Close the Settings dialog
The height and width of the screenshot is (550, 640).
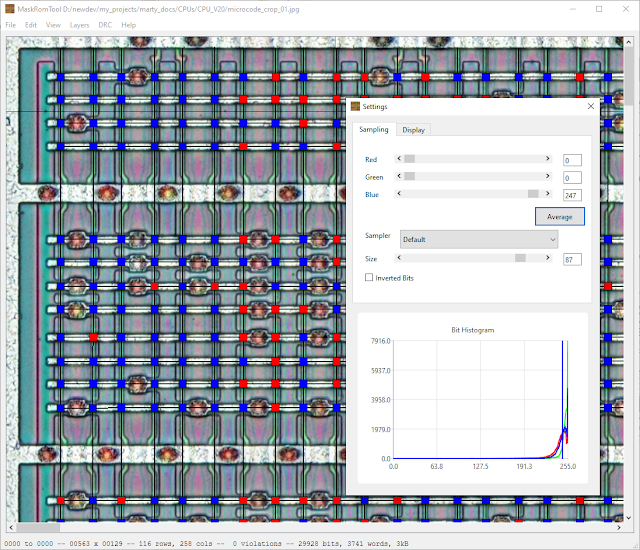[591, 106]
